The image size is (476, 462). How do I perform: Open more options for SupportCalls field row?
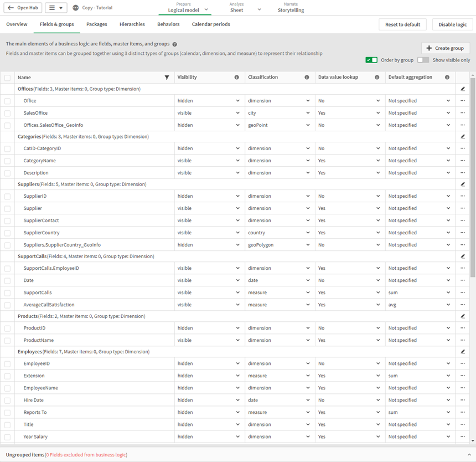463,292
